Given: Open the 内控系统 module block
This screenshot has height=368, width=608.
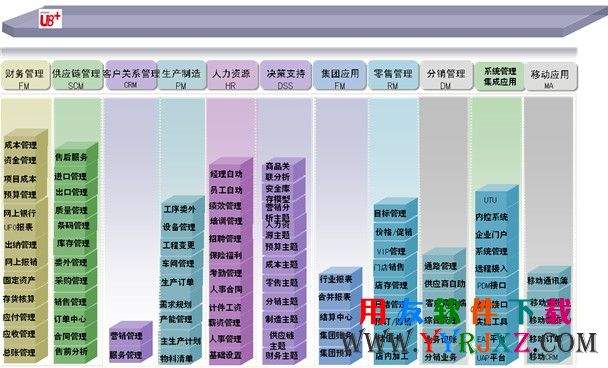Looking at the screenshot, I should click(492, 217).
